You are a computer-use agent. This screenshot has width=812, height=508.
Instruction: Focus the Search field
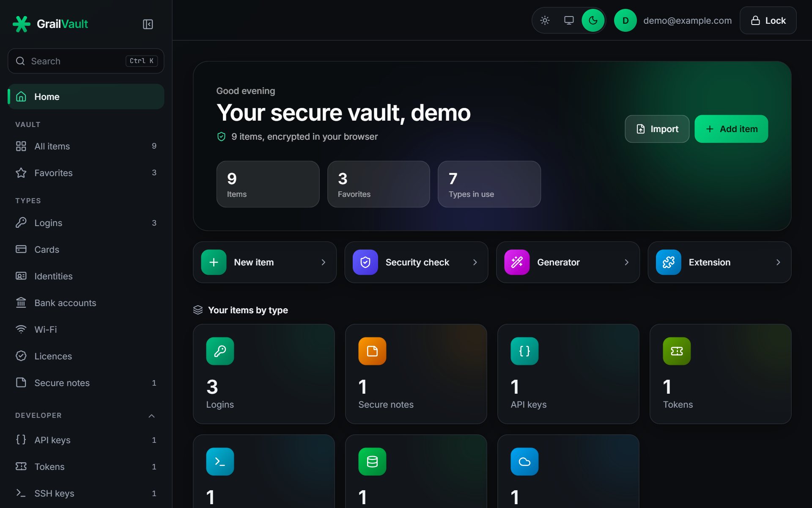[x=86, y=61]
